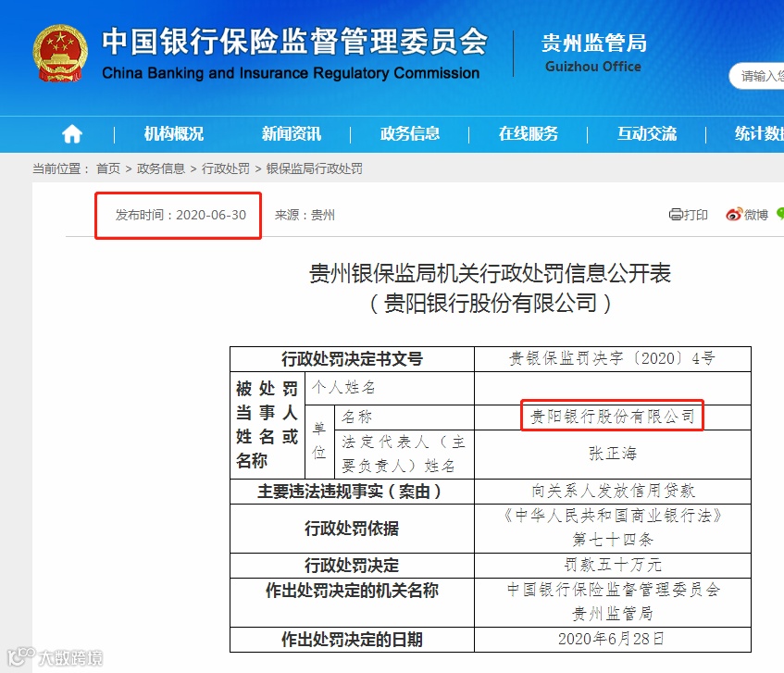The image size is (784, 673).
Task: Go to 首页 in breadcrumb
Action: 108,169
